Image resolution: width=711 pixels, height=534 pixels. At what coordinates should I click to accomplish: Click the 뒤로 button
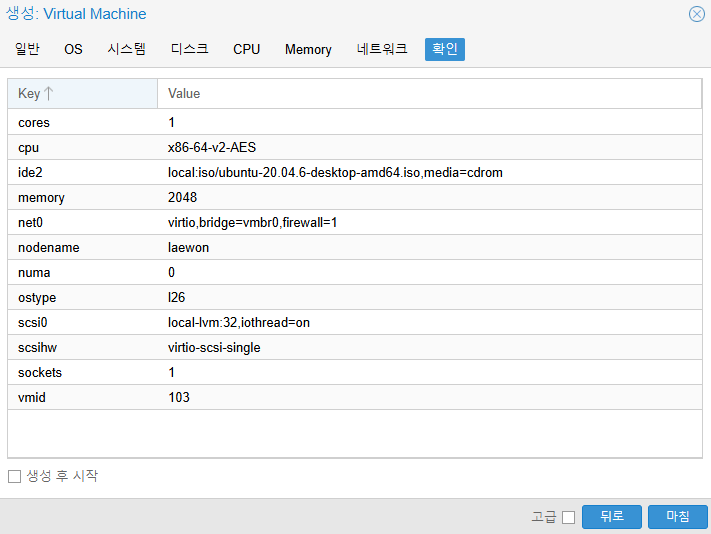click(612, 517)
